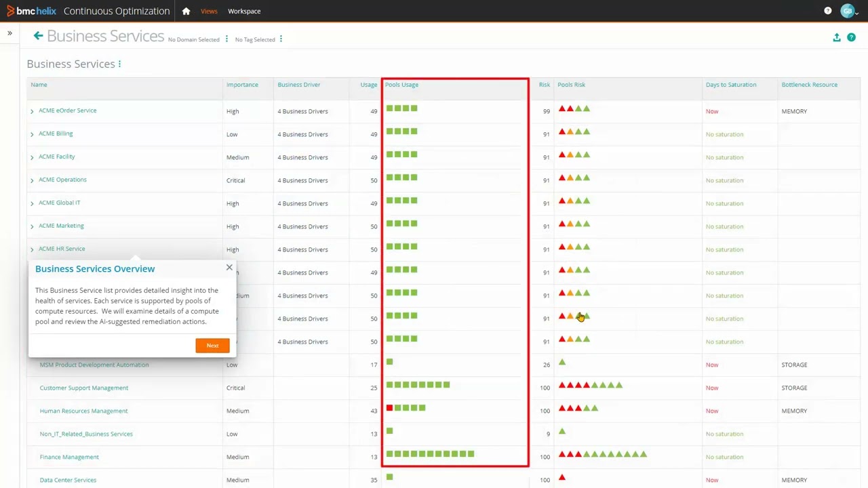This screenshot has width=868, height=488.
Task: Open the ACME Global IT link
Action: (x=60, y=203)
